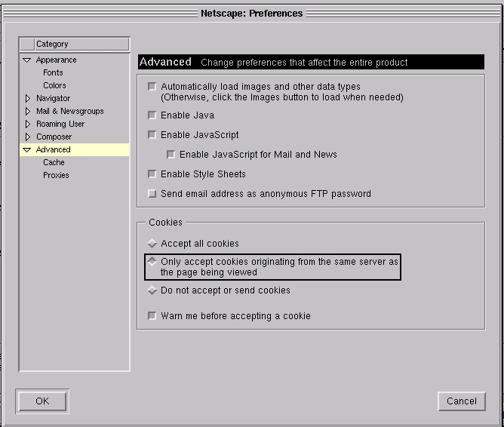Toggle the Enable JavaScript checkbox
This screenshot has height=427, width=504.
152,135
